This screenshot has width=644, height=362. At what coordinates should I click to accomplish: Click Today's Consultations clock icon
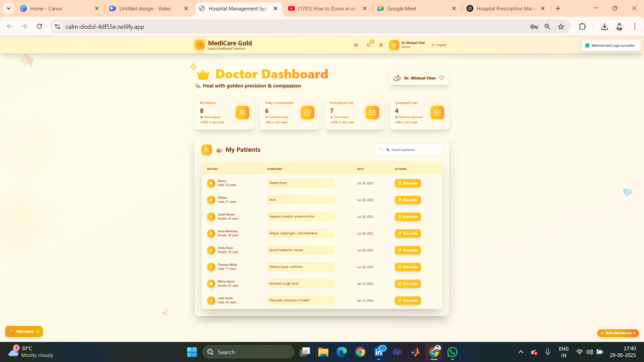coord(307,113)
